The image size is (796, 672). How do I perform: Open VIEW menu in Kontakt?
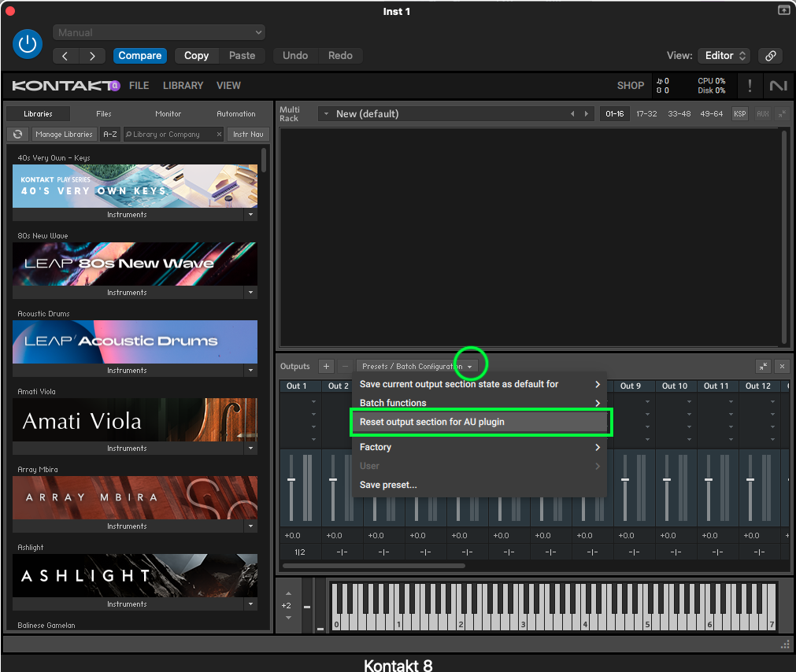pos(228,86)
